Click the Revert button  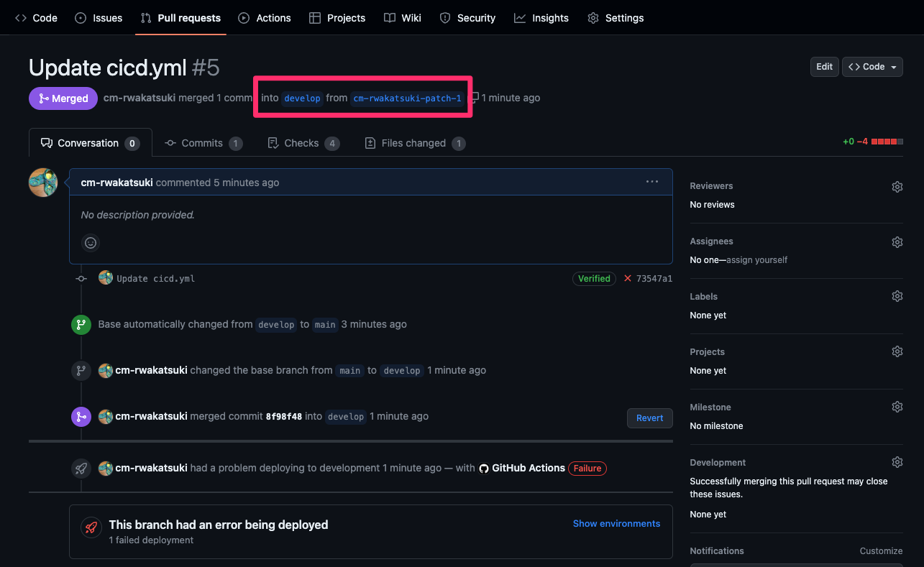click(649, 418)
